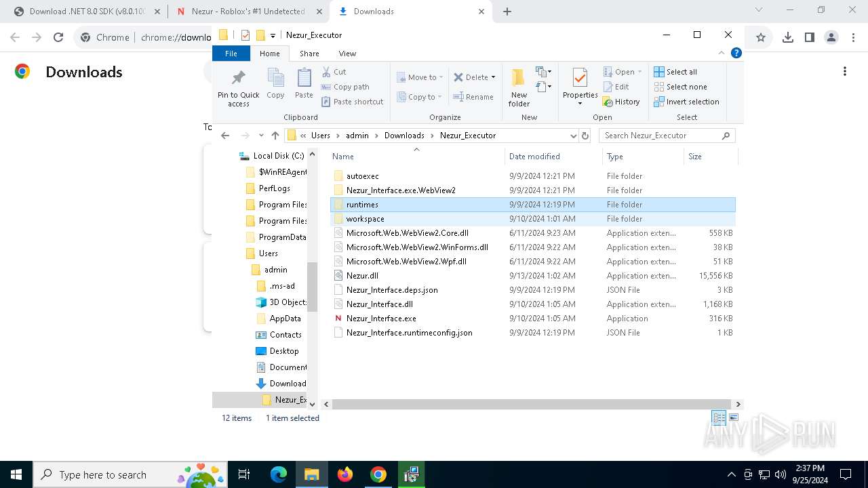Click taskbar Type here to search box
Image resolution: width=868 pixels, height=488 pixels.
130,474
